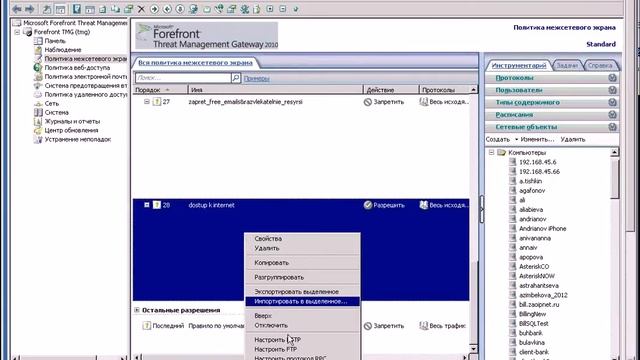Click the Действие column header

pos(391,89)
